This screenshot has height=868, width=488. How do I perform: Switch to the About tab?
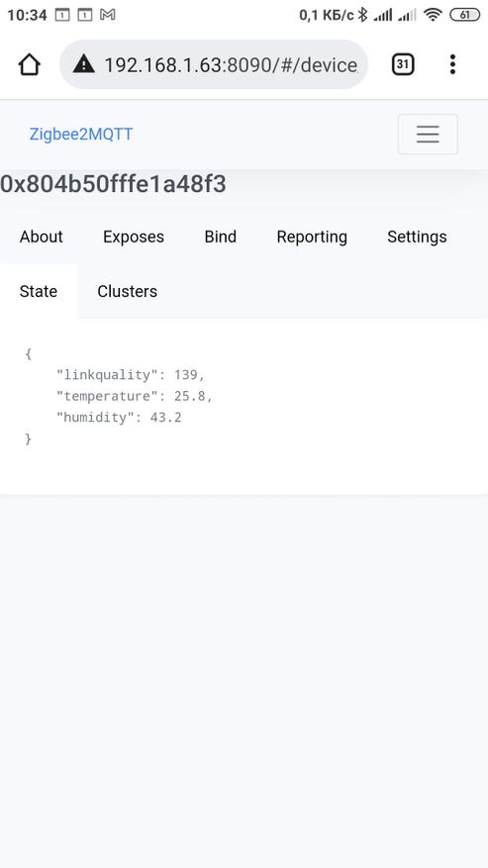pos(42,237)
